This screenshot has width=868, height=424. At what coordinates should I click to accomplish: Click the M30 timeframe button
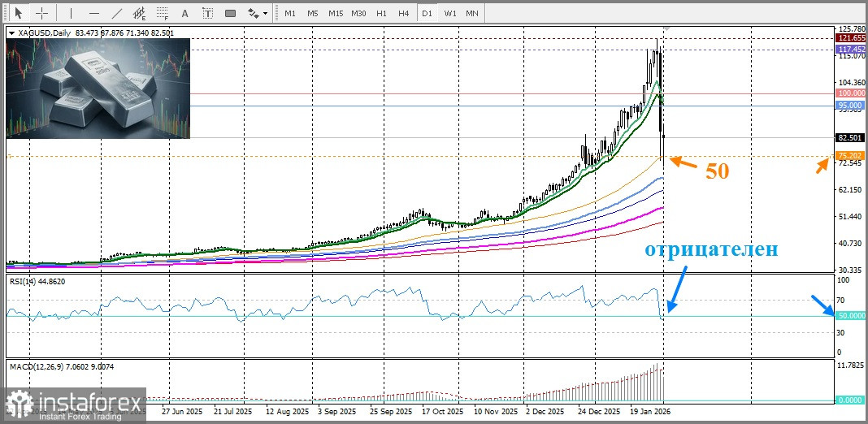point(358,13)
